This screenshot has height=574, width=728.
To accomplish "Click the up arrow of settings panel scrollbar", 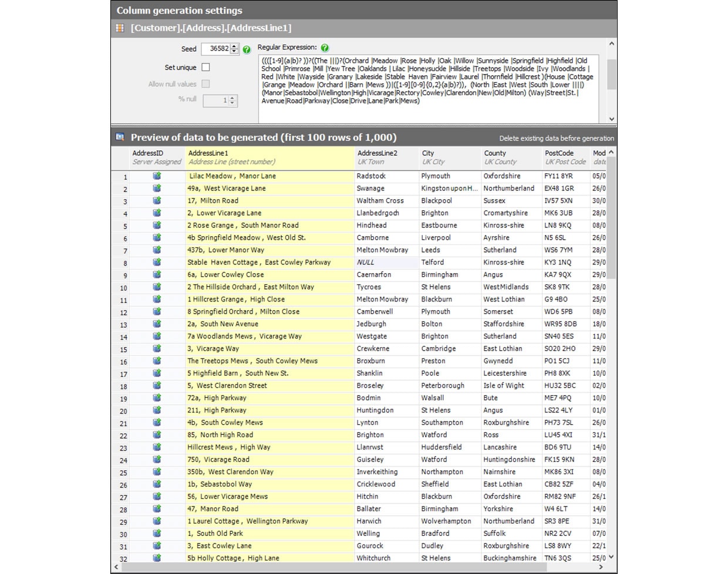I will (x=611, y=43).
